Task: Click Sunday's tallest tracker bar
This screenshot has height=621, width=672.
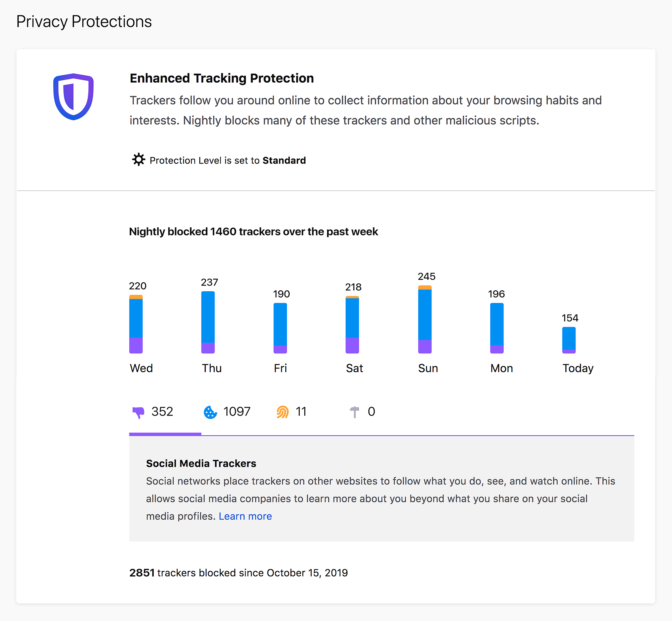Action: [426, 319]
